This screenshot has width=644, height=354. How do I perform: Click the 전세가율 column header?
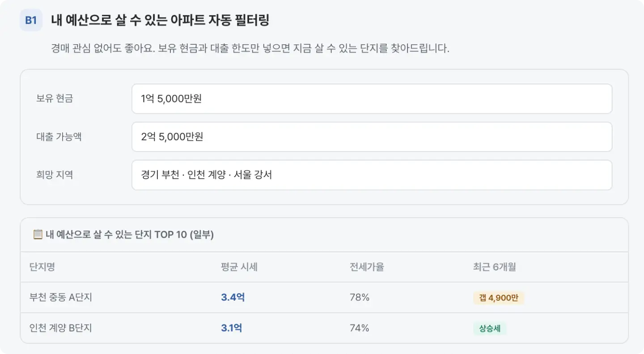[x=367, y=267]
